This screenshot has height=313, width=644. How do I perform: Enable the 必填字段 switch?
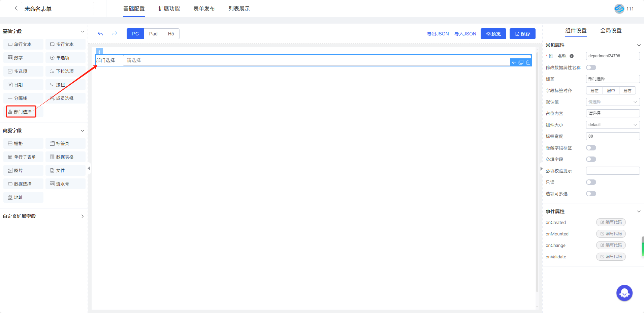591,159
